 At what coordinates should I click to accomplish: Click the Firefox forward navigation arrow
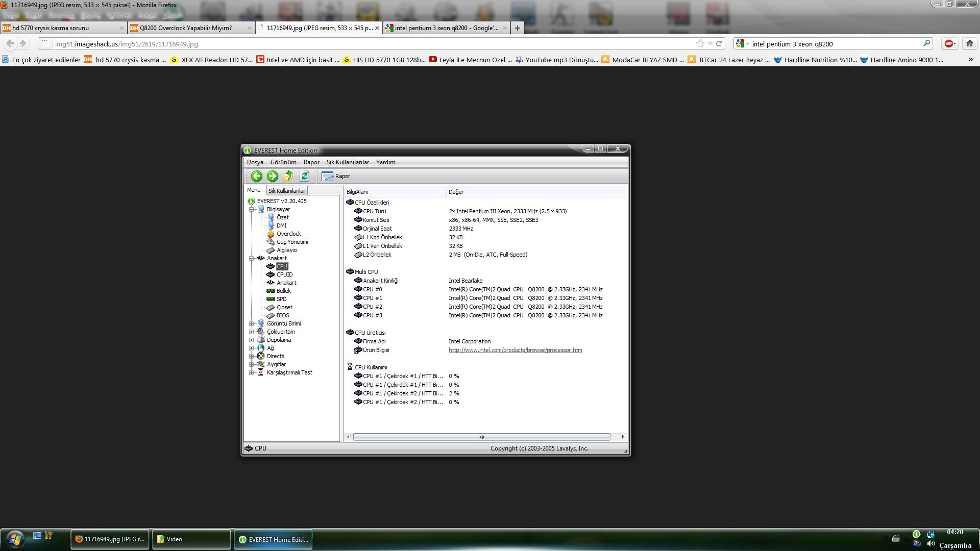[x=23, y=44]
